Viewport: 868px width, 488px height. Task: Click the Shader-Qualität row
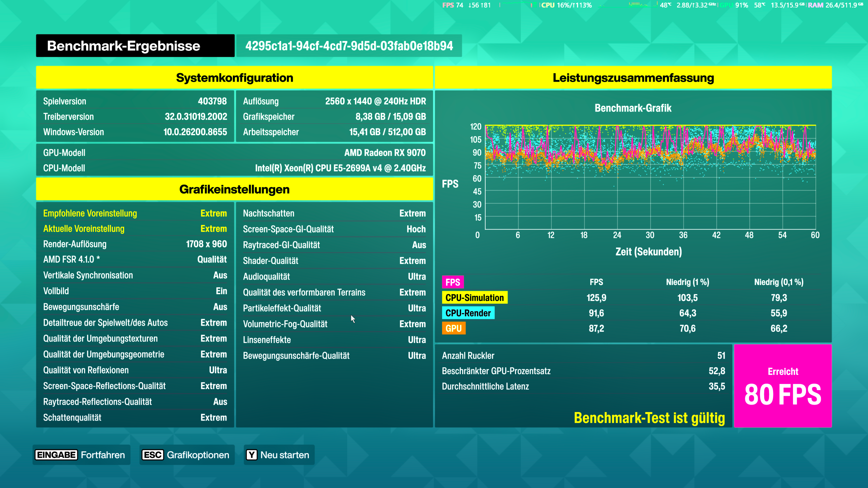tap(334, 261)
